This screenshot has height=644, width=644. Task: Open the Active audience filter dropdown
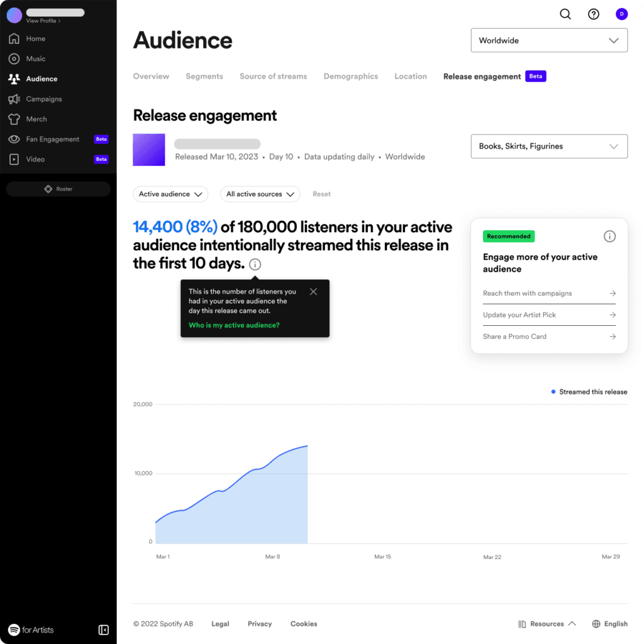(x=170, y=194)
